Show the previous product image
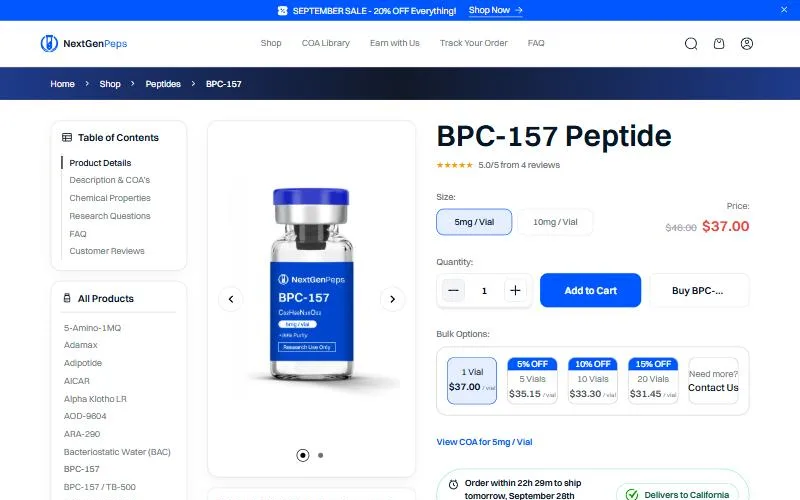Viewport: 800px width, 500px height. [x=231, y=299]
